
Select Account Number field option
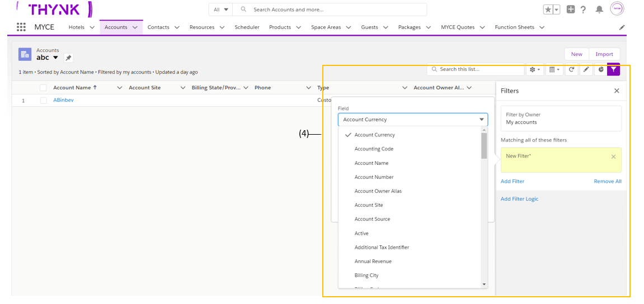point(410,177)
